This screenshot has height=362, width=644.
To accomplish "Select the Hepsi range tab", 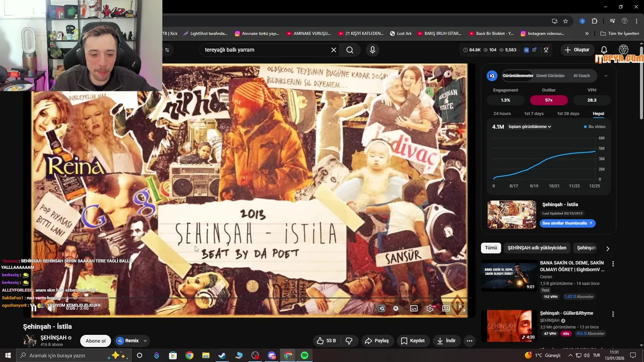I will tap(598, 114).
